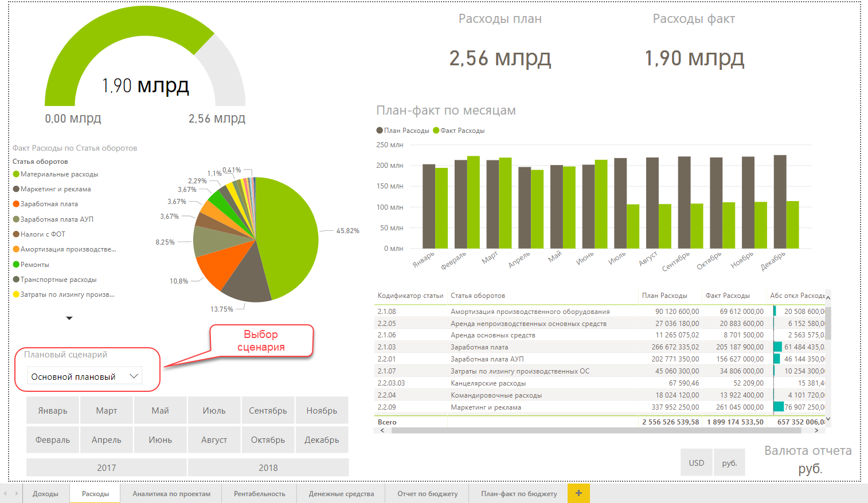
Task: Click Факт Расходы chart legend marker
Action: tap(436, 130)
